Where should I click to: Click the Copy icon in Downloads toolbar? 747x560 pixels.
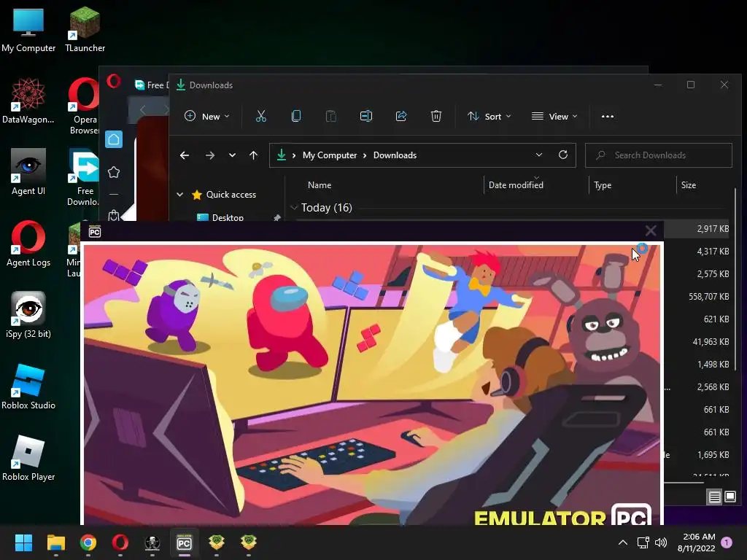pyautogui.click(x=296, y=116)
